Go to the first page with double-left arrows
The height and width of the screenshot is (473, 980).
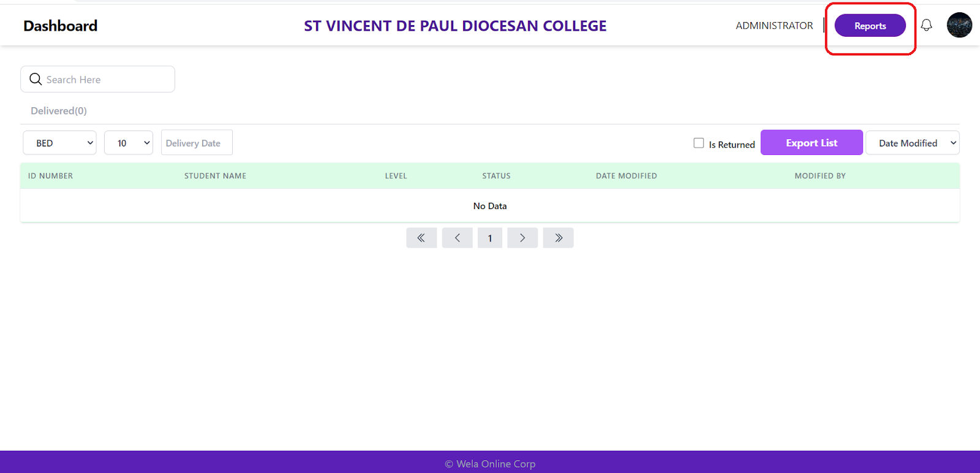[x=421, y=238]
